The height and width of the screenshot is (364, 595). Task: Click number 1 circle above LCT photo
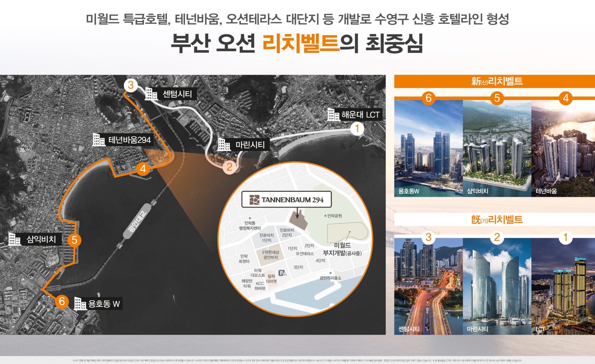click(x=566, y=237)
